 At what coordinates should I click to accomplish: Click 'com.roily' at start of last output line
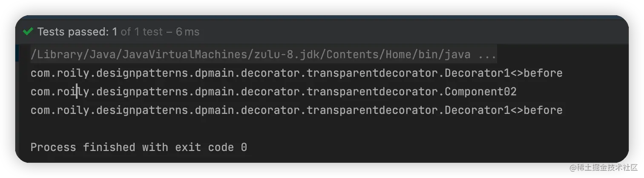[x=60, y=110]
